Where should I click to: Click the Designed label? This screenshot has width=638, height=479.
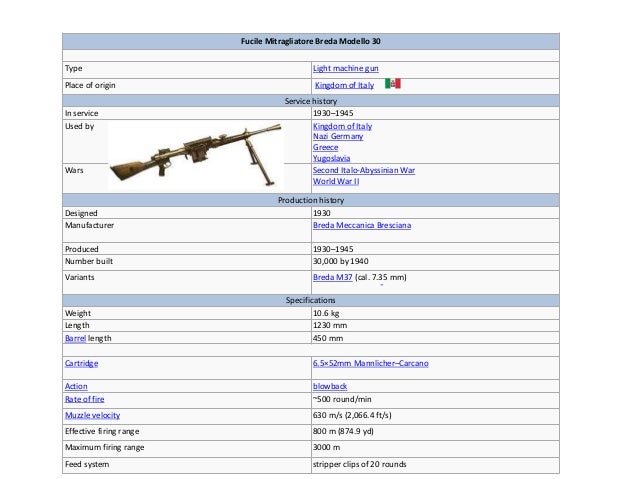pyautogui.click(x=81, y=213)
